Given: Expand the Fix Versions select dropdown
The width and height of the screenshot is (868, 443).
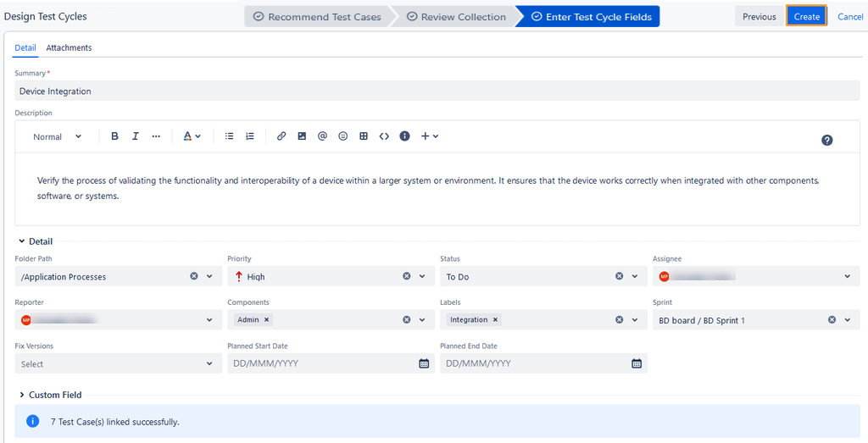Looking at the screenshot, I should [x=209, y=363].
